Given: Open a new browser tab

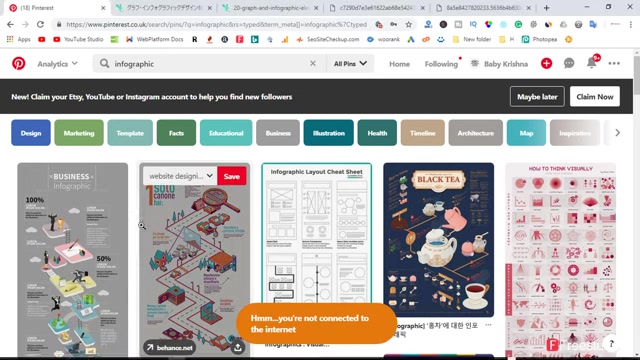Looking at the screenshot, I should [546, 8].
